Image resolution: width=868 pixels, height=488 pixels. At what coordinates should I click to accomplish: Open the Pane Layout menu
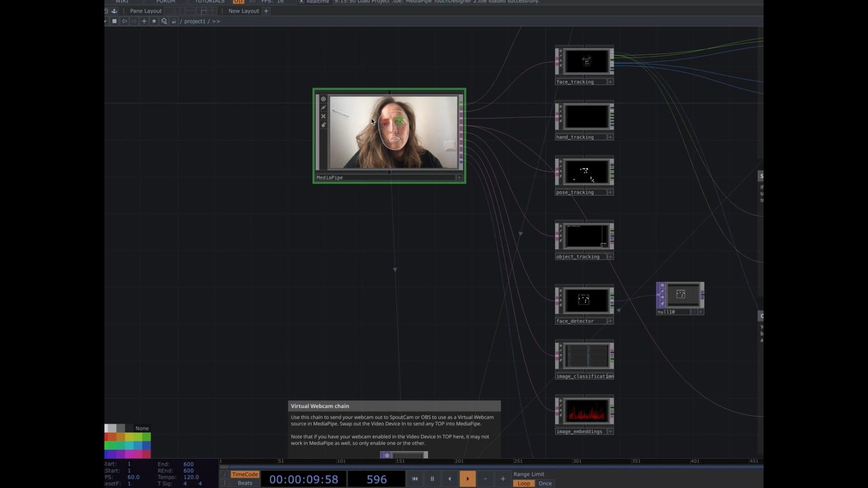tap(145, 11)
